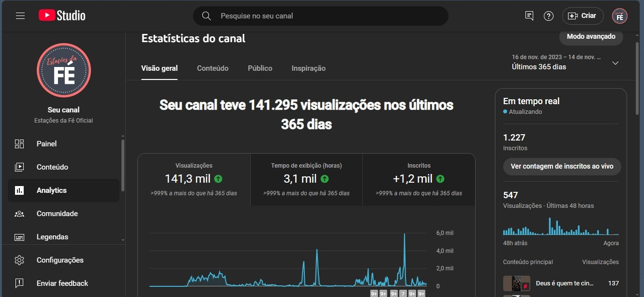Select Enviar feedback in the sidebar
The width and height of the screenshot is (644, 297).
coord(63,283)
